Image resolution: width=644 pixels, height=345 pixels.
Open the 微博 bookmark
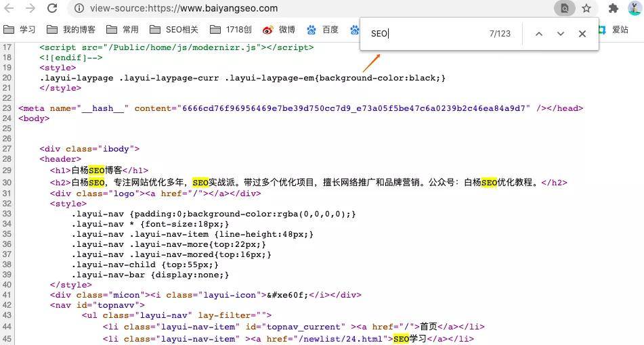click(279, 30)
